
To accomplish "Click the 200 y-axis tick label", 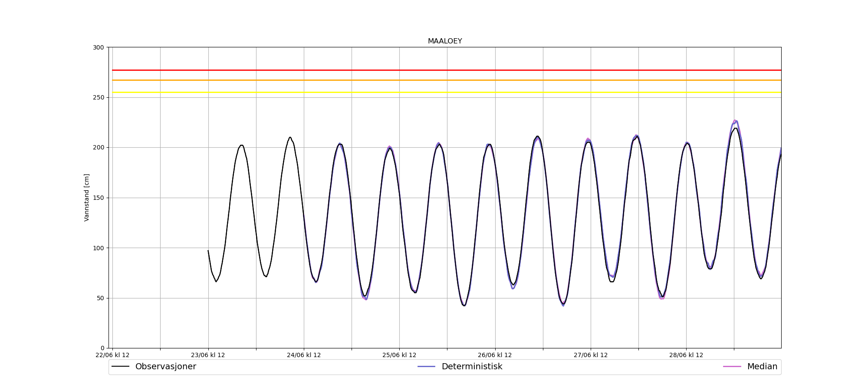I will tap(99, 148).
